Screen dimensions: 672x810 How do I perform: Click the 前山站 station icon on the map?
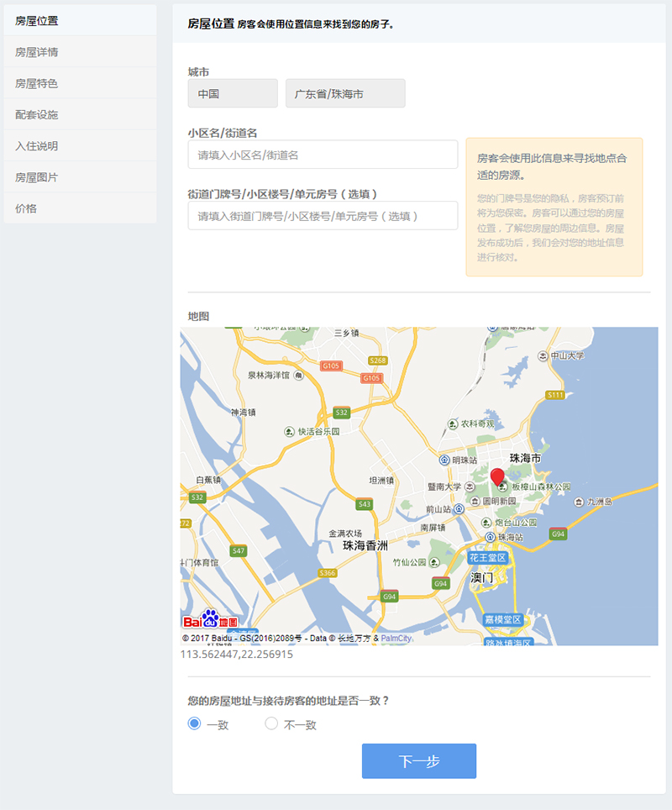click(x=459, y=508)
